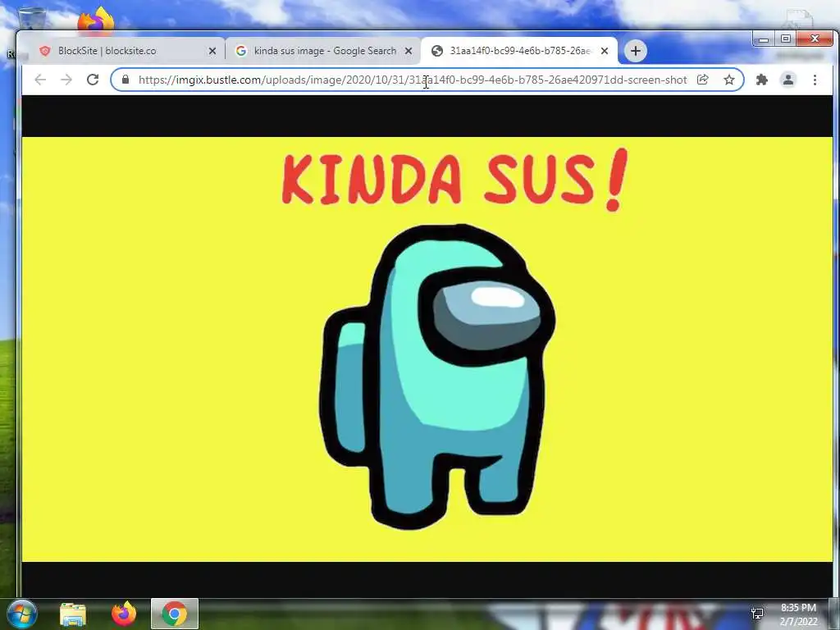Reload the current page
The height and width of the screenshot is (630, 840).
[93, 80]
